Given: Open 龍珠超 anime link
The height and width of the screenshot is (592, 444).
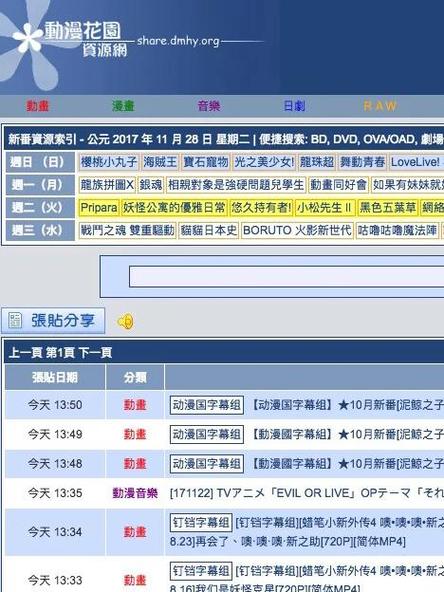Looking at the screenshot, I should (x=317, y=162).
